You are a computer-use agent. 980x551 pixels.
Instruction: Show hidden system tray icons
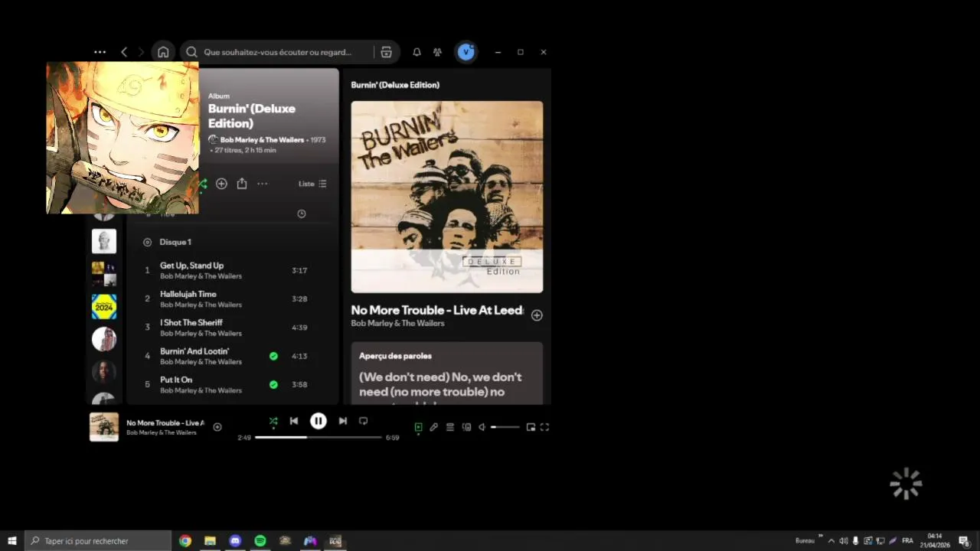(831, 540)
